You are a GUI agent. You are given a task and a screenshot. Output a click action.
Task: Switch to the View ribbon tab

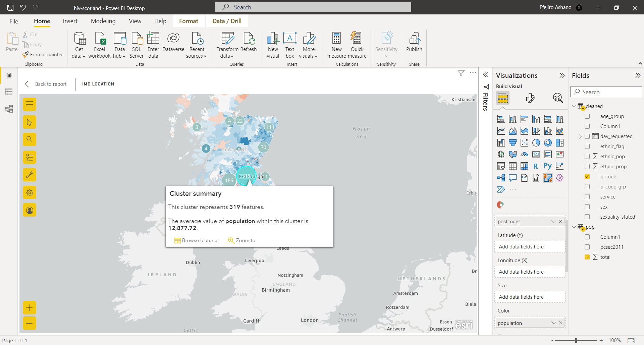coord(135,21)
